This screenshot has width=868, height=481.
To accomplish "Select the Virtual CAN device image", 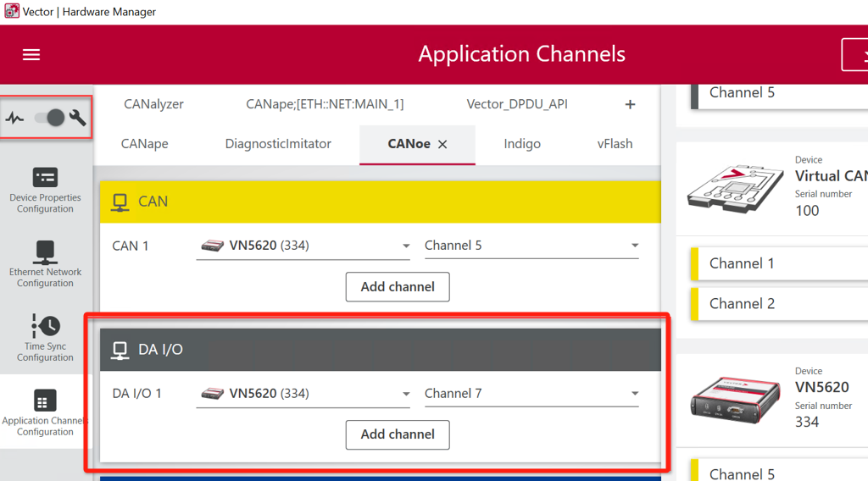I will point(735,188).
